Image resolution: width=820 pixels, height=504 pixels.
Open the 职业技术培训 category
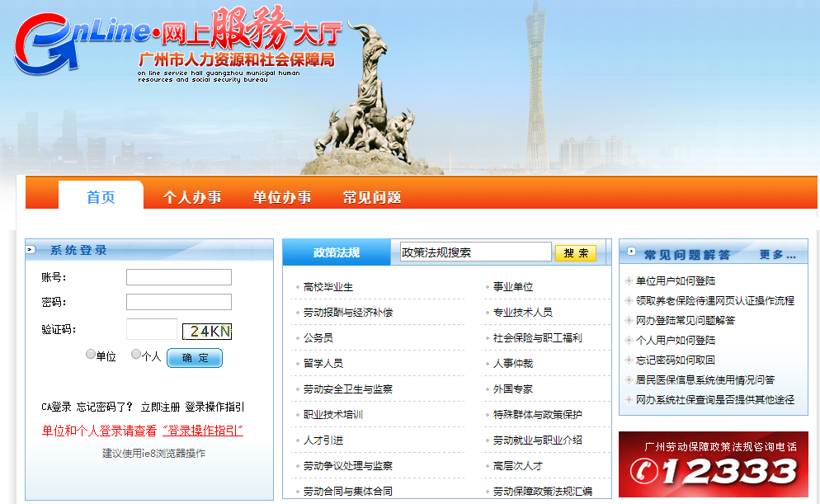click(333, 415)
